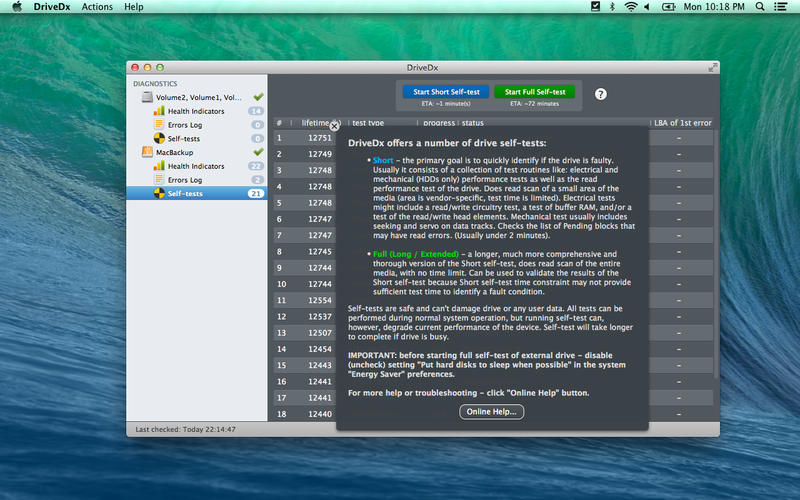The image size is (800, 500).
Task: Click the fullscreen arrows in title bar
Action: (x=712, y=67)
